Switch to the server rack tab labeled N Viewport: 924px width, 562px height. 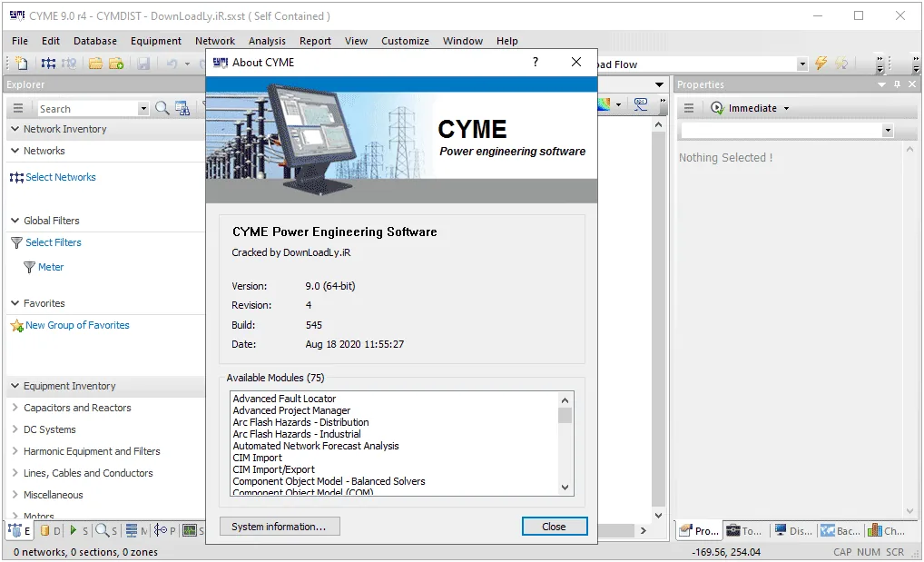(x=137, y=530)
